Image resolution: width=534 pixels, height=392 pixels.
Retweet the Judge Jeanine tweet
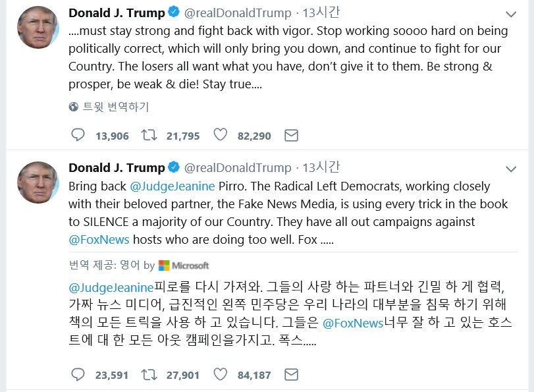tap(149, 375)
